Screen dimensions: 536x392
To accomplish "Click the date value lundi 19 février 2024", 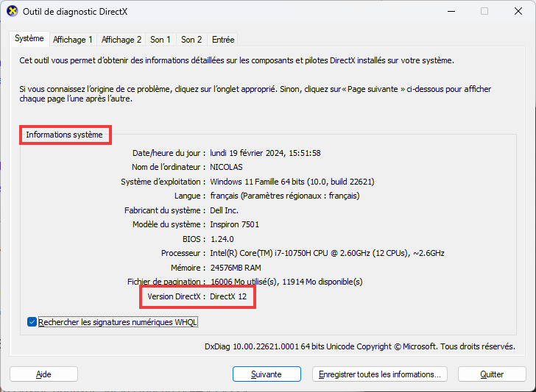I will click(x=265, y=153).
